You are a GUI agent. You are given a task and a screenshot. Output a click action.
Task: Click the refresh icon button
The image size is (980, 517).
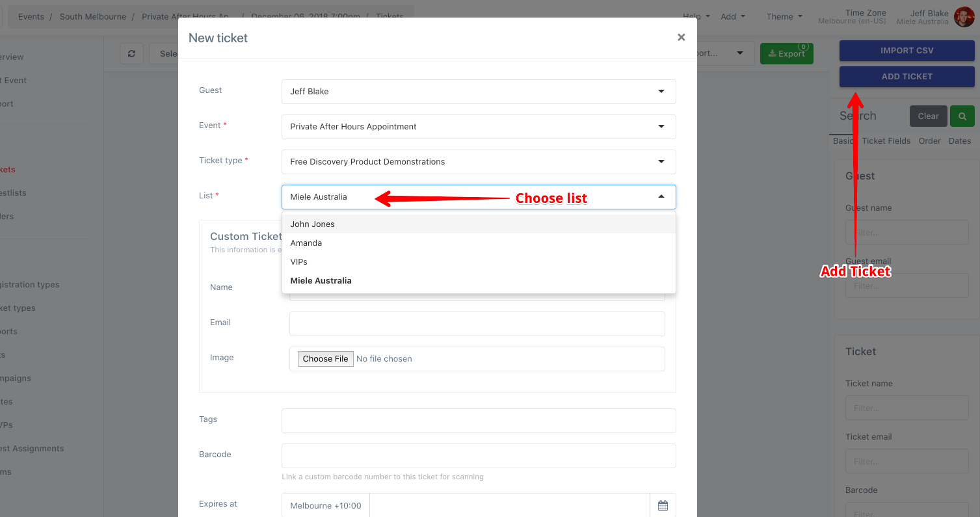tap(131, 53)
